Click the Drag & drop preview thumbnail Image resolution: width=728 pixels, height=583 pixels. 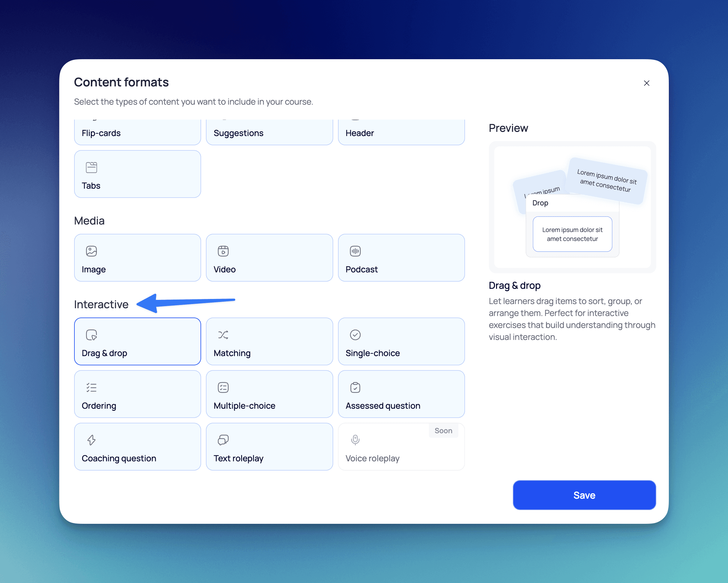point(572,207)
